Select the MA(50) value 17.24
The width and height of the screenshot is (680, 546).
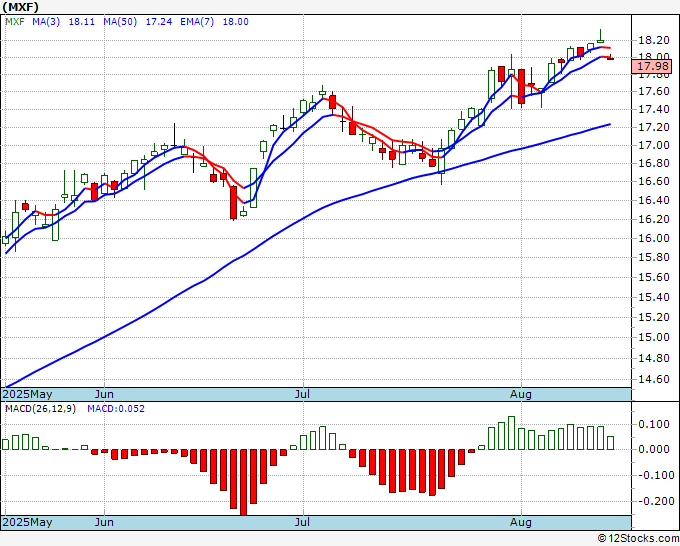click(x=159, y=22)
